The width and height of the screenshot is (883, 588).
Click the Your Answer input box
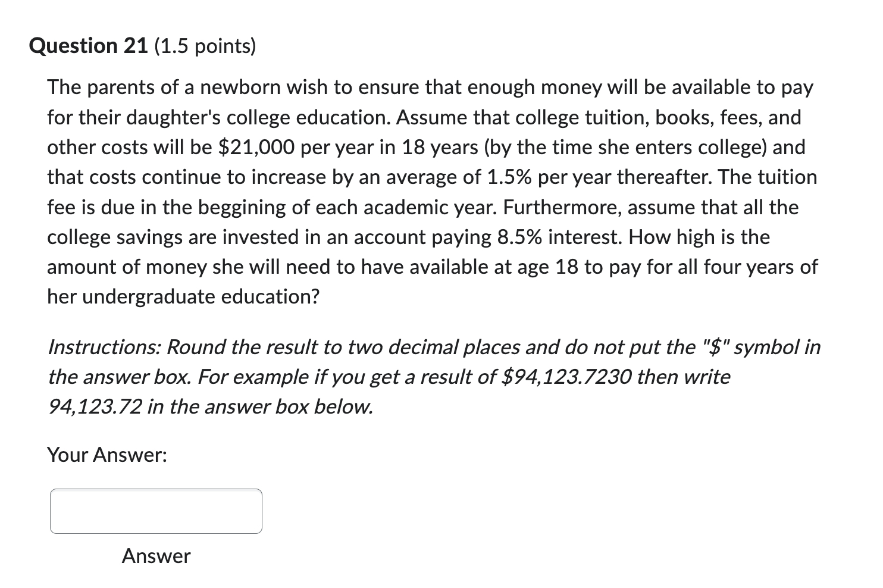coord(156,511)
